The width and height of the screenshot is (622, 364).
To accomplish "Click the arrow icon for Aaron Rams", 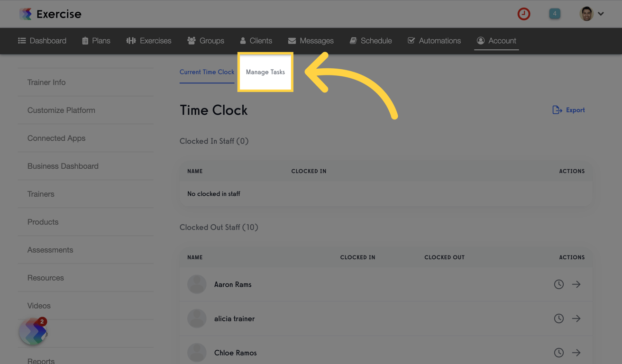I will click(x=576, y=284).
